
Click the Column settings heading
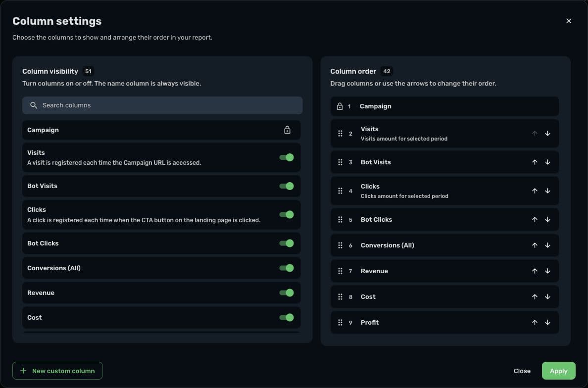click(x=57, y=21)
